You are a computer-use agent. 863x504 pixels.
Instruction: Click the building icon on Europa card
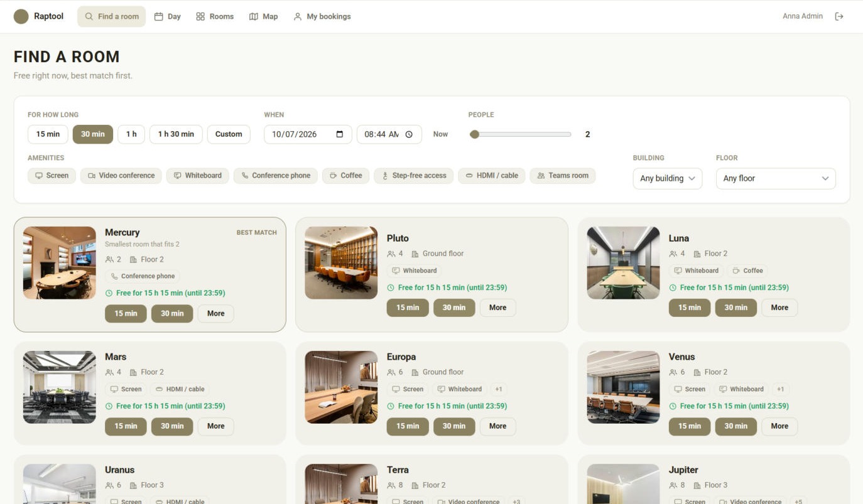pos(415,372)
